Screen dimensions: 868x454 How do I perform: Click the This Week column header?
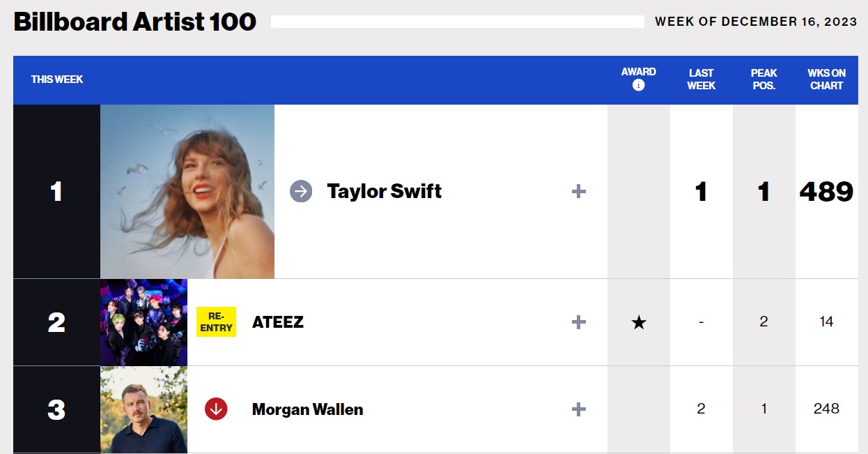coord(57,80)
